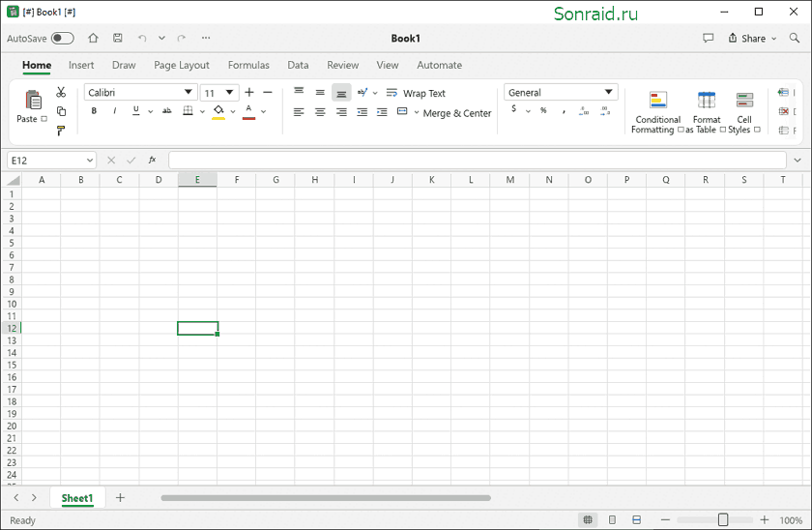Screen dimensions: 812x530
Task: Toggle bottom vertical alignment
Action: pyautogui.click(x=341, y=92)
